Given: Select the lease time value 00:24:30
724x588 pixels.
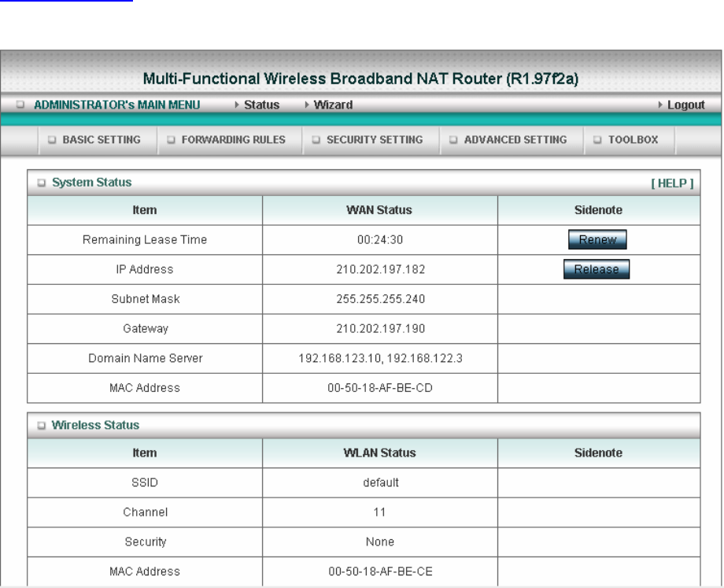Looking at the screenshot, I should point(380,240).
